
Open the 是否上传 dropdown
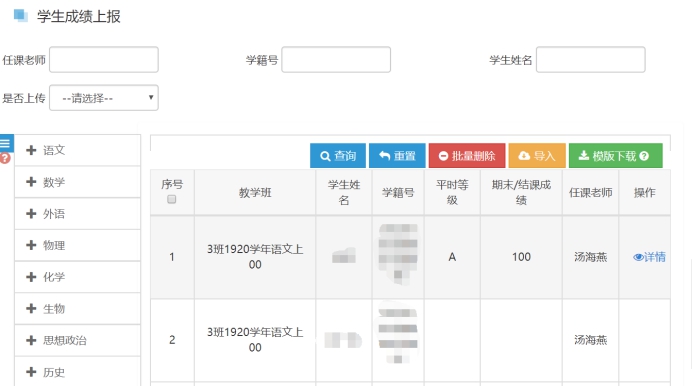point(104,98)
